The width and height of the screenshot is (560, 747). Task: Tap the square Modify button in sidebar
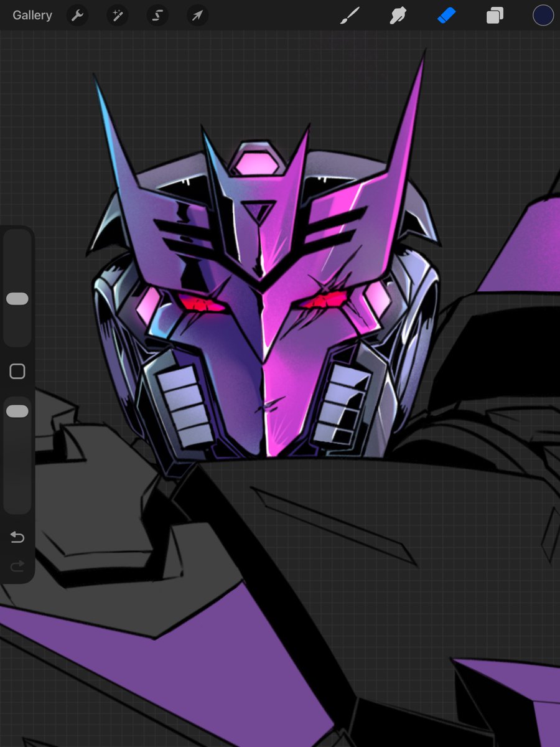pyautogui.click(x=17, y=372)
